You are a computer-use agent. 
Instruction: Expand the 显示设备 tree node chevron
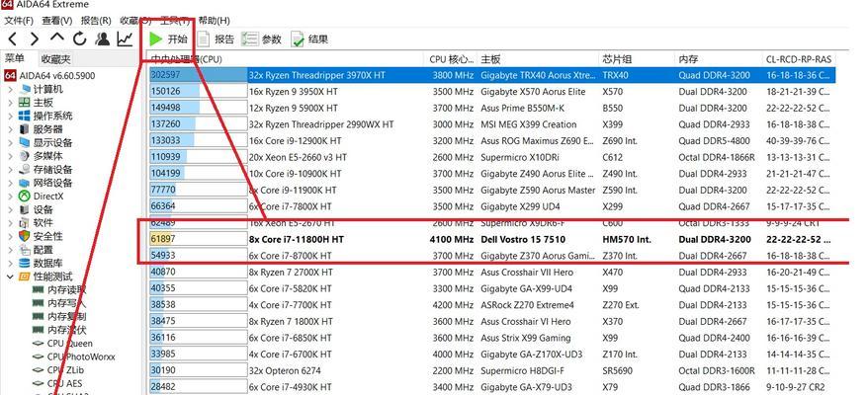coord(11,143)
